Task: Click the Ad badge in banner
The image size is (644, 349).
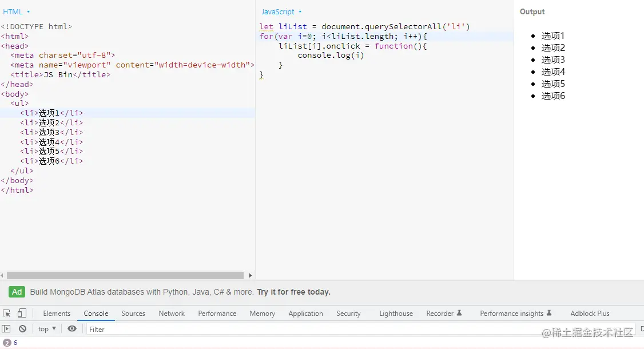Action: point(17,292)
